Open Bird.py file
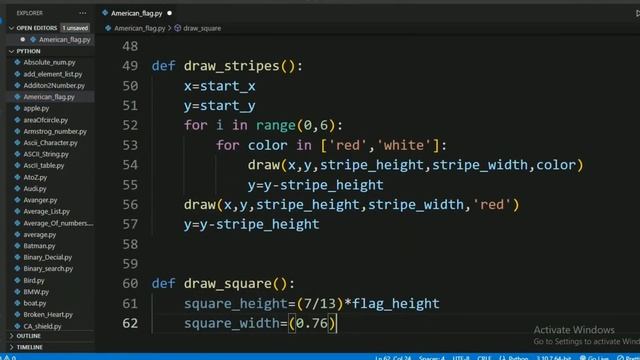Screen dimensions: 640x360 34,280
